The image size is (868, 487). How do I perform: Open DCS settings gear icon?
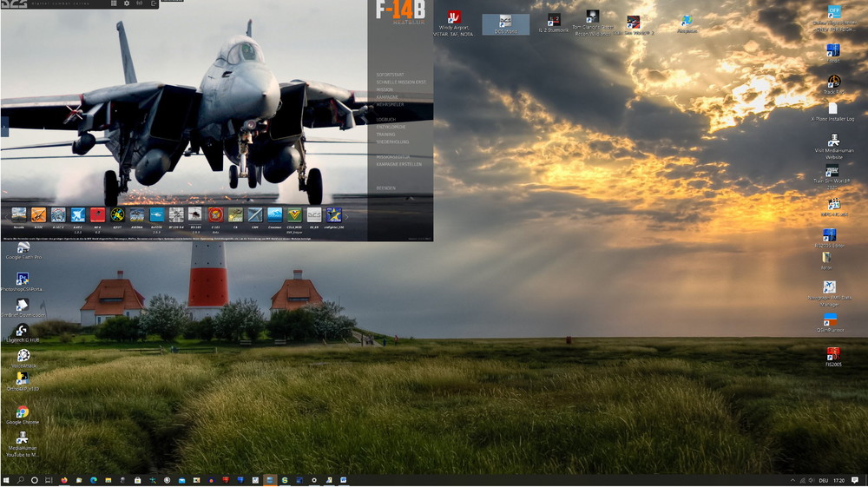126,3
